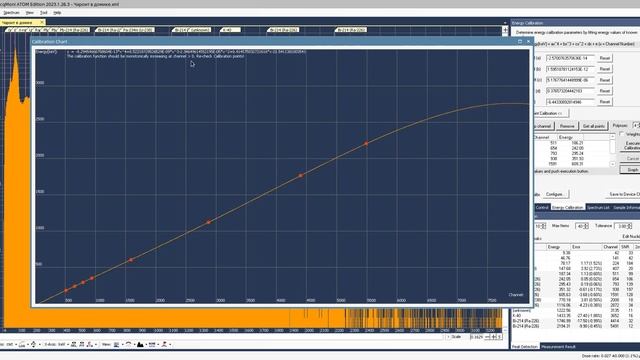
Task: Click the expand plus icon above the spectrum
Action: tap(505, 30)
